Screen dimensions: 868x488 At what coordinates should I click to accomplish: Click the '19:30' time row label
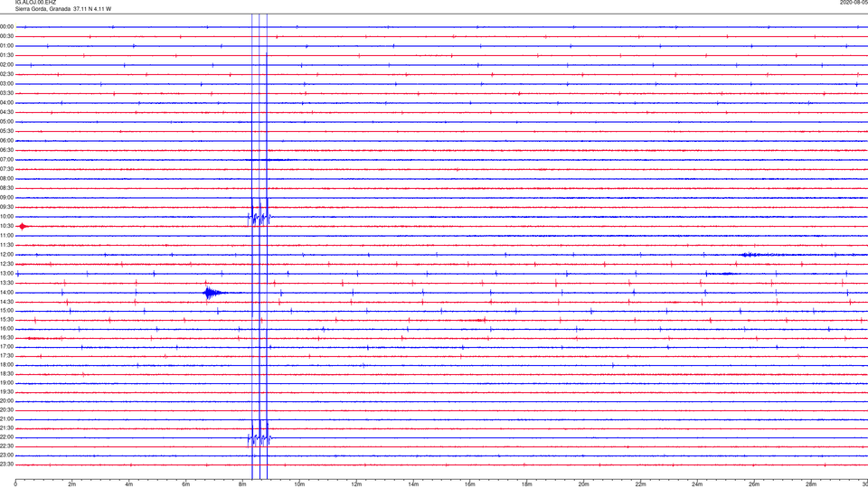7,391
